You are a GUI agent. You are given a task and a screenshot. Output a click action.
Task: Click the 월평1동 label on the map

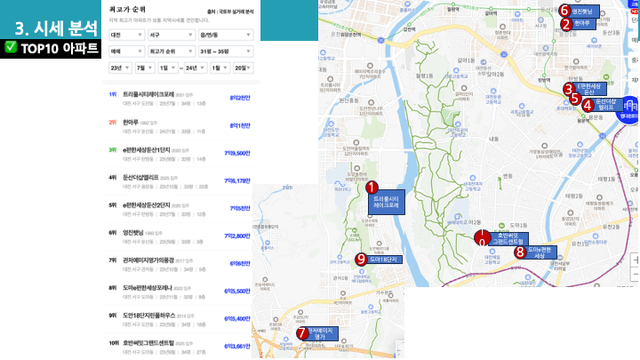point(424,76)
